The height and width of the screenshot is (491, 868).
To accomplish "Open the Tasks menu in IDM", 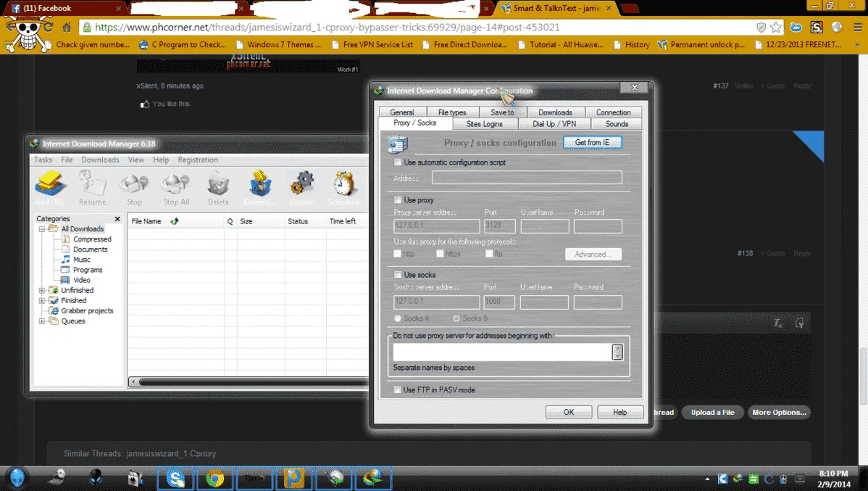I will coord(43,160).
